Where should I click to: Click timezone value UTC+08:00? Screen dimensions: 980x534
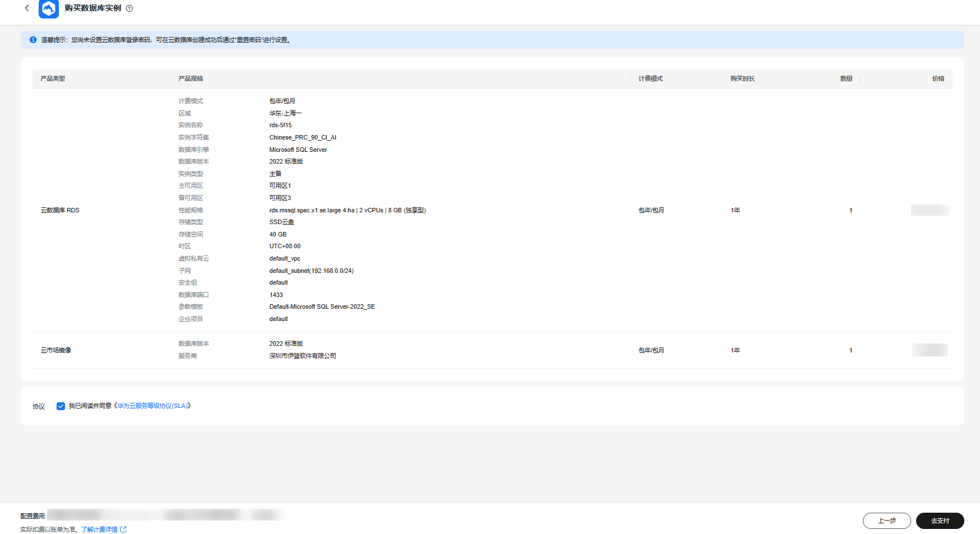(285, 246)
